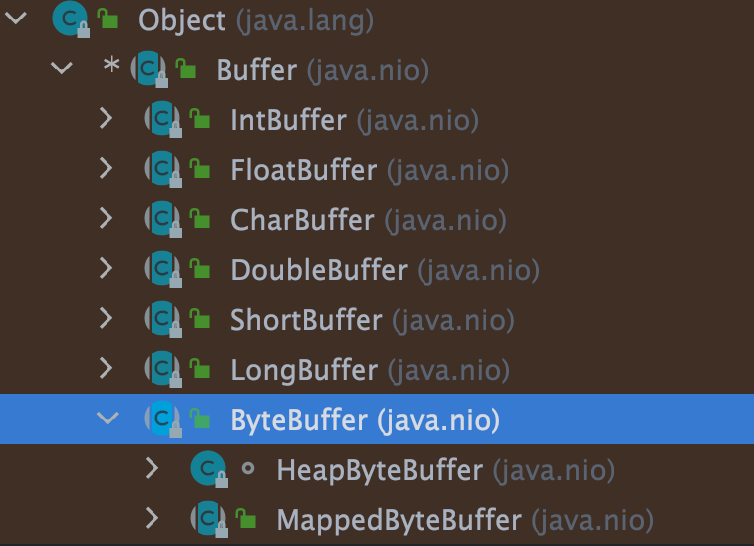Screen dimensions: 754x546
Task: Expand the LongBuffer node
Action: 107,370
